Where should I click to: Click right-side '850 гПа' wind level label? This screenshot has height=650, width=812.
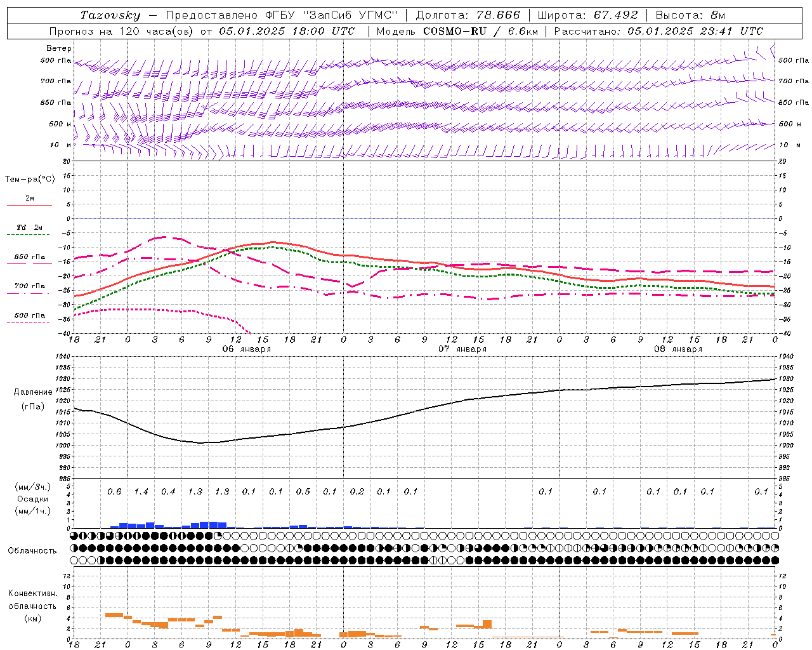click(x=794, y=102)
